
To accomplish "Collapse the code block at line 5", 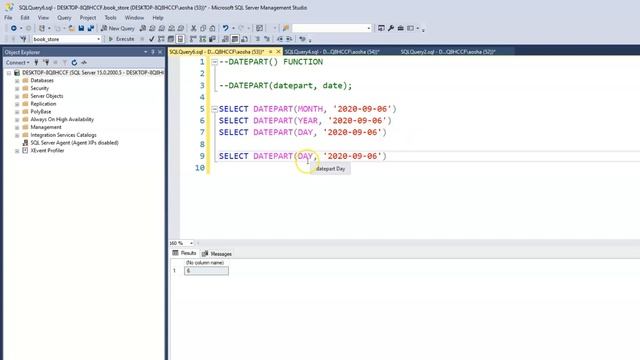I will [214, 109].
